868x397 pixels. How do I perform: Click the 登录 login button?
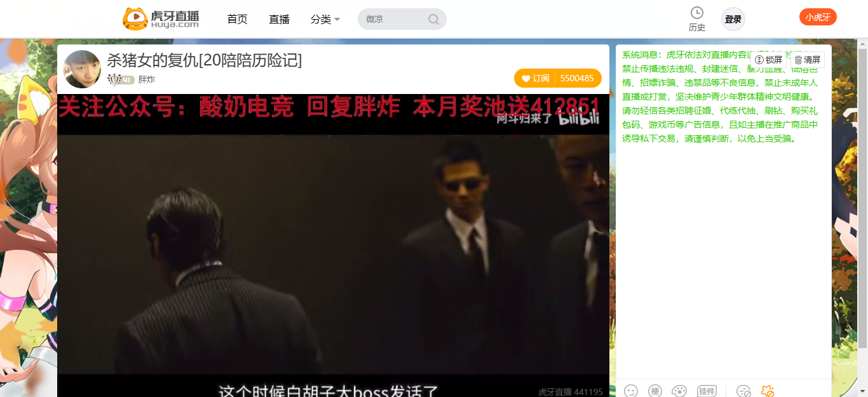733,19
